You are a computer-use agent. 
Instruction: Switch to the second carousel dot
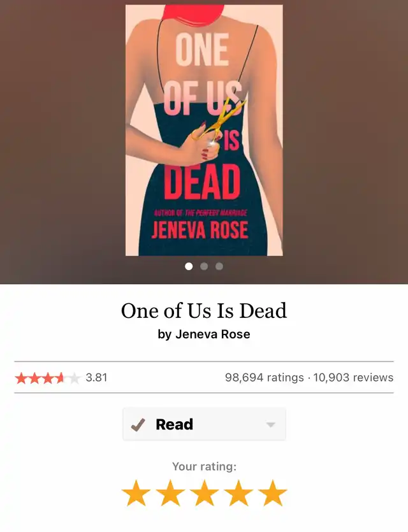click(204, 266)
